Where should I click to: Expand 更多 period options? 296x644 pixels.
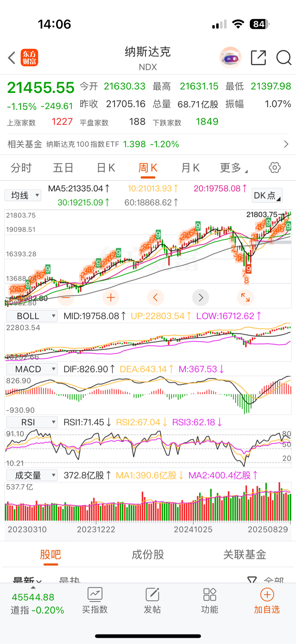click(x=234, y=168)
